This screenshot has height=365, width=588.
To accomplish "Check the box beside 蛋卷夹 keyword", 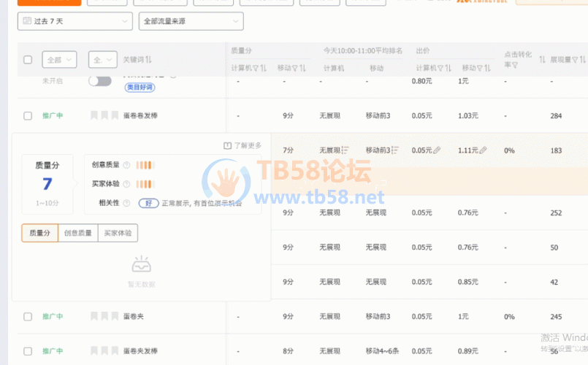I will [x=28, y=317].
